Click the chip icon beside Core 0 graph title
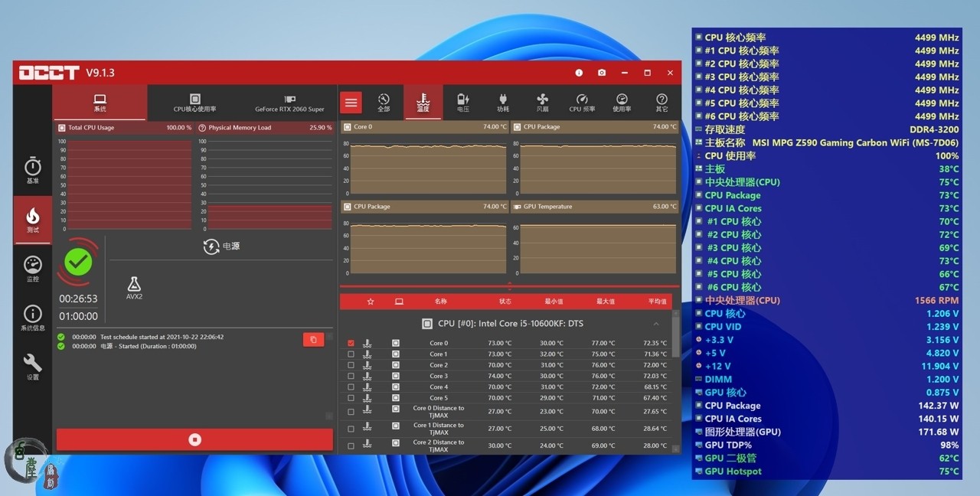The width and height of the screenshot is (980, 496). (346, 127)
